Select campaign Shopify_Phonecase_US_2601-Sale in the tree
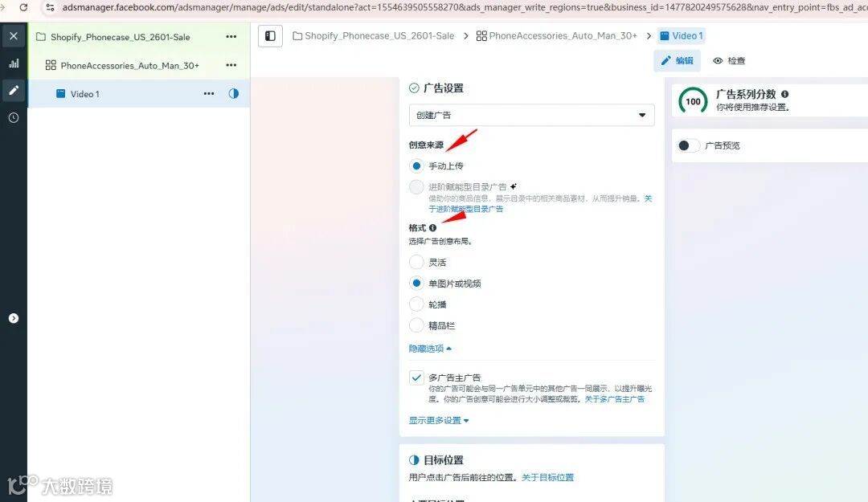This screenshot has width=868, height=502. coord(120,37)
